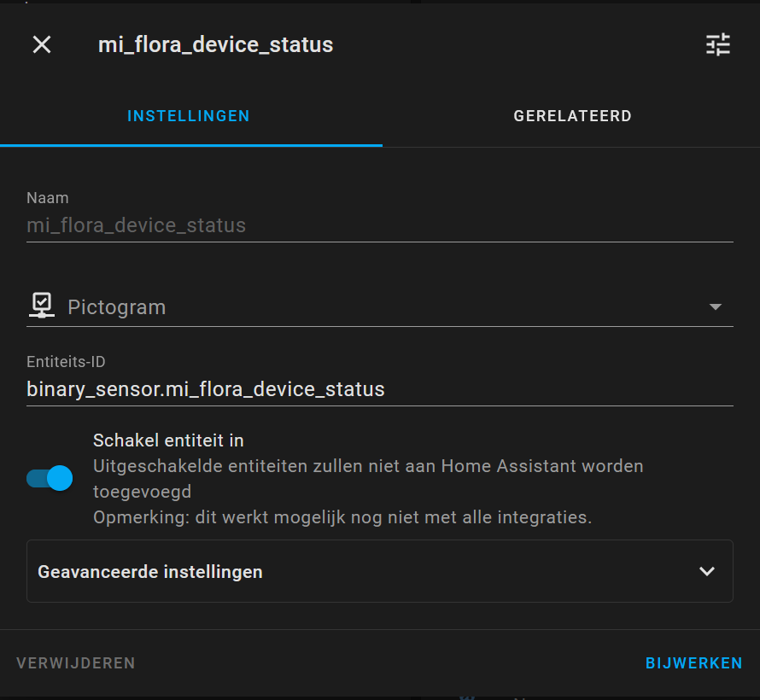Click the Entiteits-ID input field
The width and height of the screenshot is (760, 700).
click(380, 388)
